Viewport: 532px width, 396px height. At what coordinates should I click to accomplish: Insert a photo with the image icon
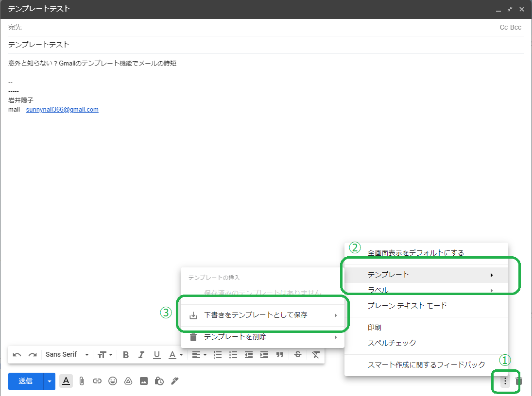[144, 381]
